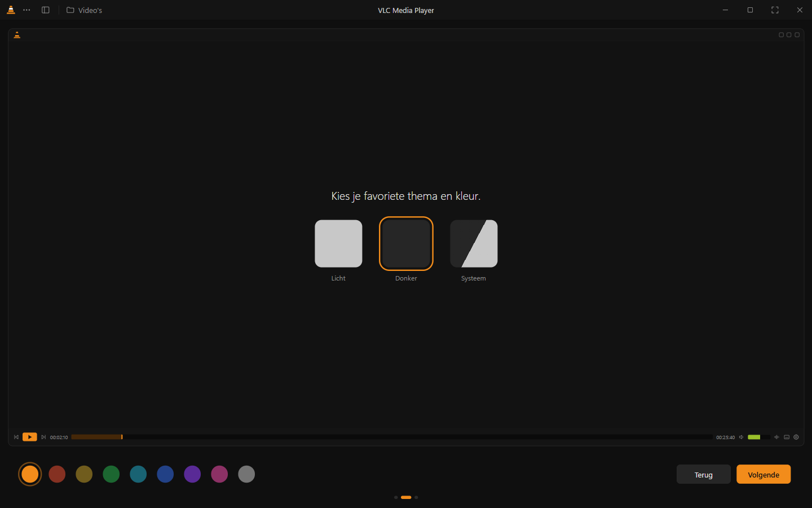
Task: Click the VLC cone icon in title bar
Action: (x=11, y=10)
